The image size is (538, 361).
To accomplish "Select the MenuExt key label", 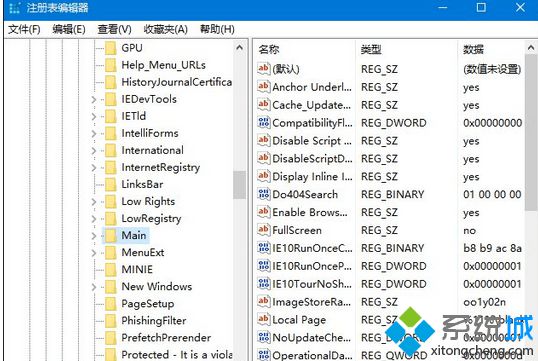I will (x=143, y=253).
